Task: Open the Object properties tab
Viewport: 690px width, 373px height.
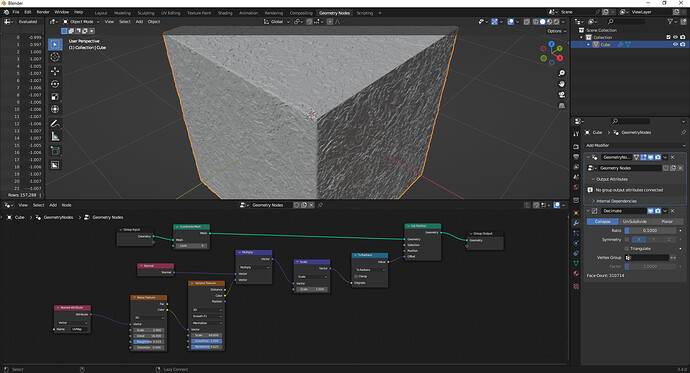Action: pos(576,213)
